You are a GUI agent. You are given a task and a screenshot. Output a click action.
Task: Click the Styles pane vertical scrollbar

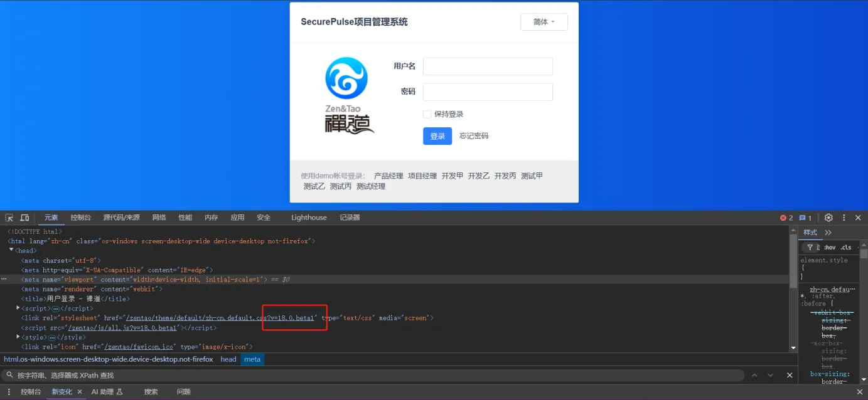click(x=864, y=254)
